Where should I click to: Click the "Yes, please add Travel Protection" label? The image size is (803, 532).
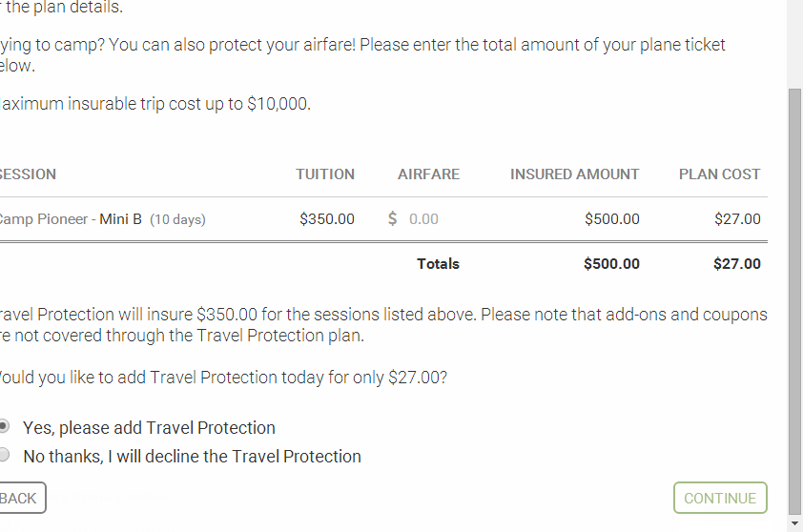click(149, 428)
